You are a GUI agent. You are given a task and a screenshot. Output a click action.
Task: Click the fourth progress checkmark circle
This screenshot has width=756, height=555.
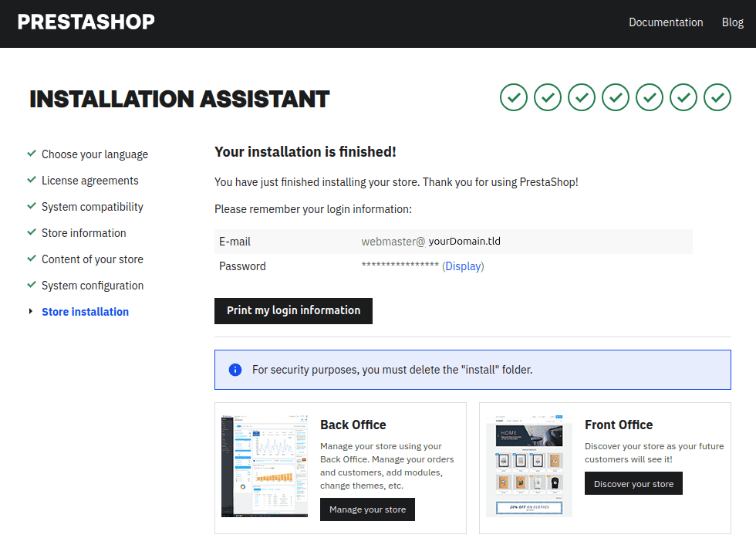click(x=616, y=97)
